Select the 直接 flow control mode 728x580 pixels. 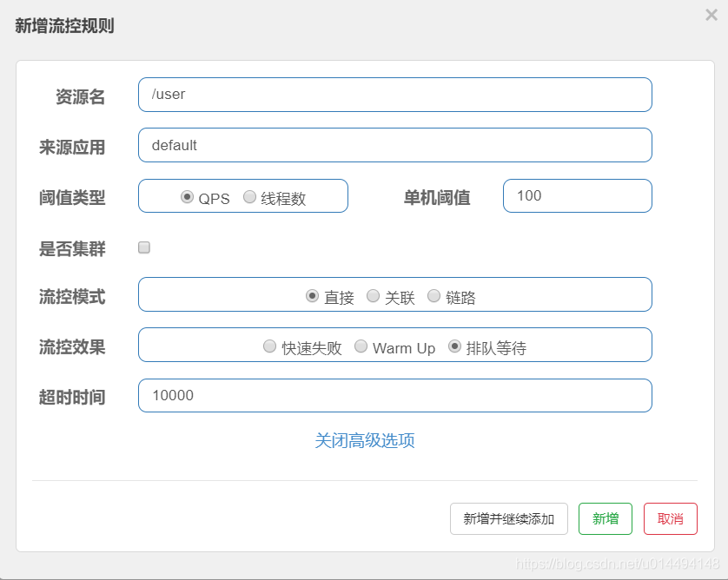pos(311,295)
